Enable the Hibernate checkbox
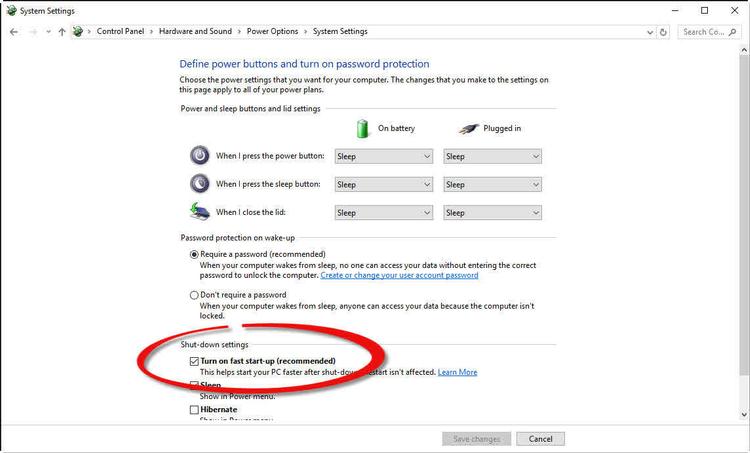 pos(194,409)
